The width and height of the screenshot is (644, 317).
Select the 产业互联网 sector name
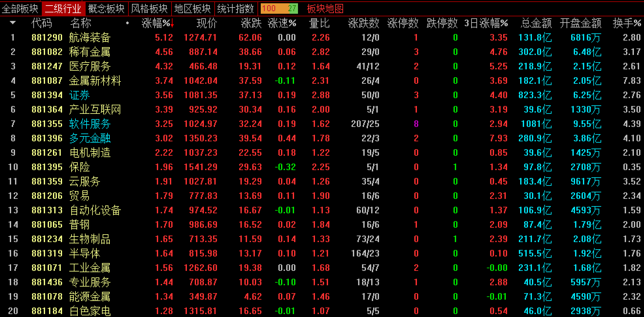[x=95, y=110]
